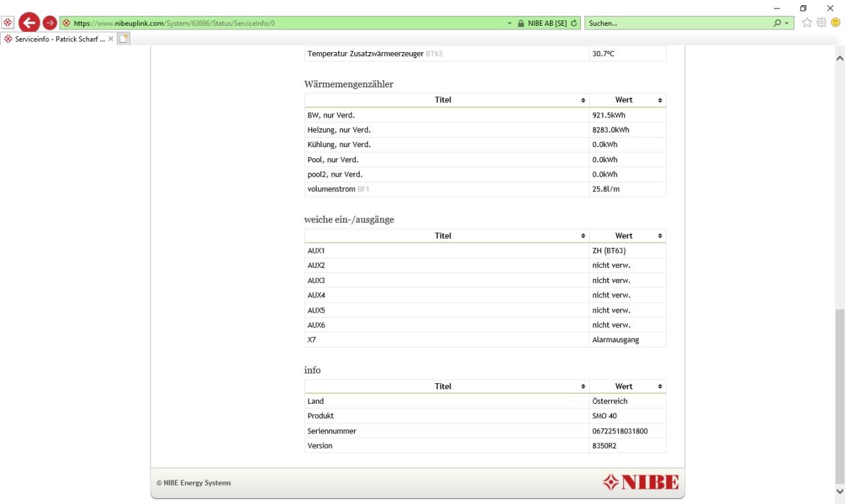The image size is (845, 504).
Task: Open favorites with the star icon
Action: tap(807, 23)
